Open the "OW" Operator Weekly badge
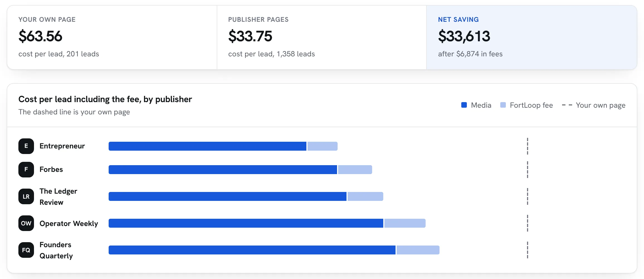Viewport: 644px width, 279px height. click(26, 223)
